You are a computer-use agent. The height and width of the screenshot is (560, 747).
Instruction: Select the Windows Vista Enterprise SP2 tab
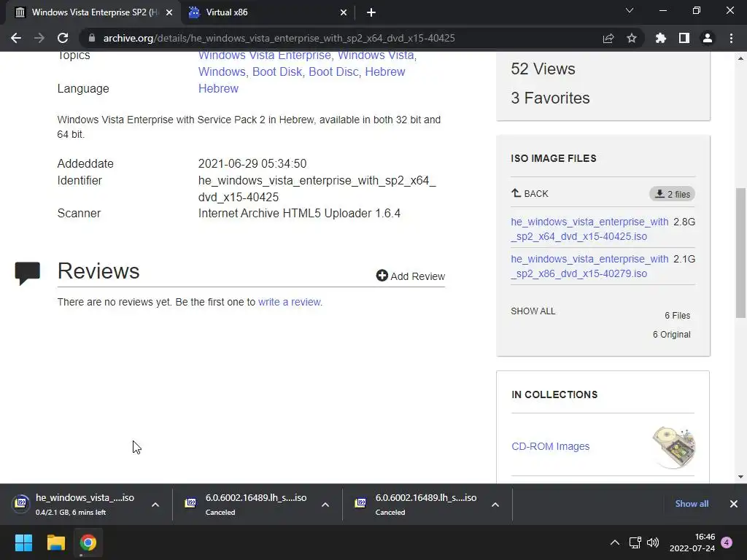pos(93,12)
